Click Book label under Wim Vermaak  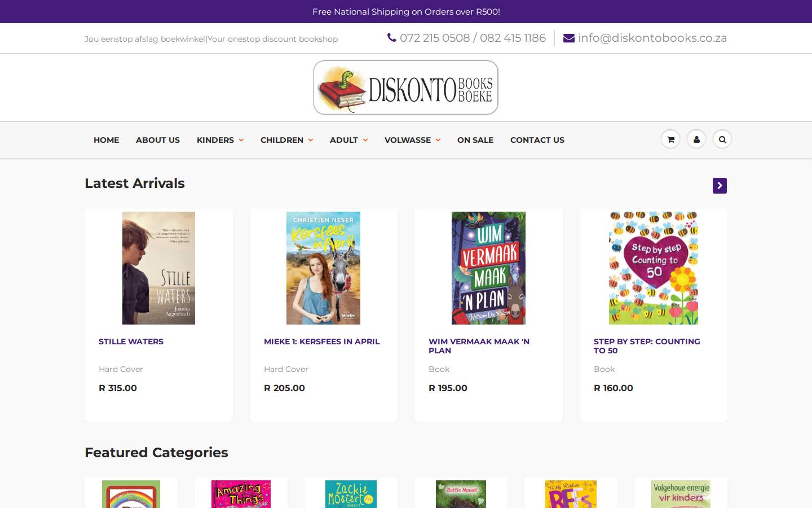[x=439, y=369]
